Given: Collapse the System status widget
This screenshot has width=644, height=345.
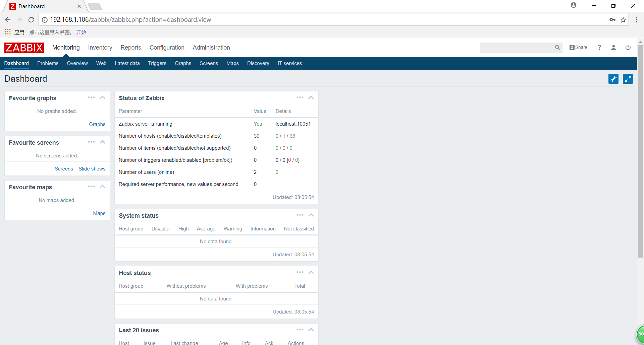Looking at the screenshot, I should [311, 215].
